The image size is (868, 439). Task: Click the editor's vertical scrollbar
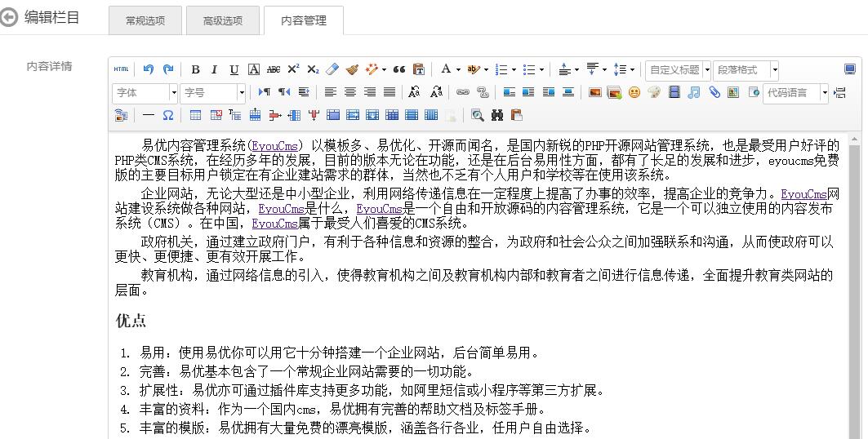point(854,287)
